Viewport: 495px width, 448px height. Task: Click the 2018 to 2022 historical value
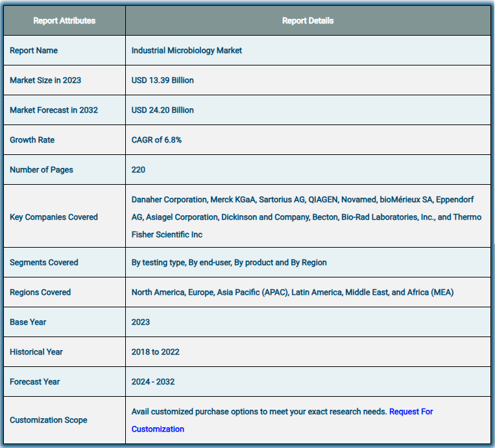click(x=156, y=352)
